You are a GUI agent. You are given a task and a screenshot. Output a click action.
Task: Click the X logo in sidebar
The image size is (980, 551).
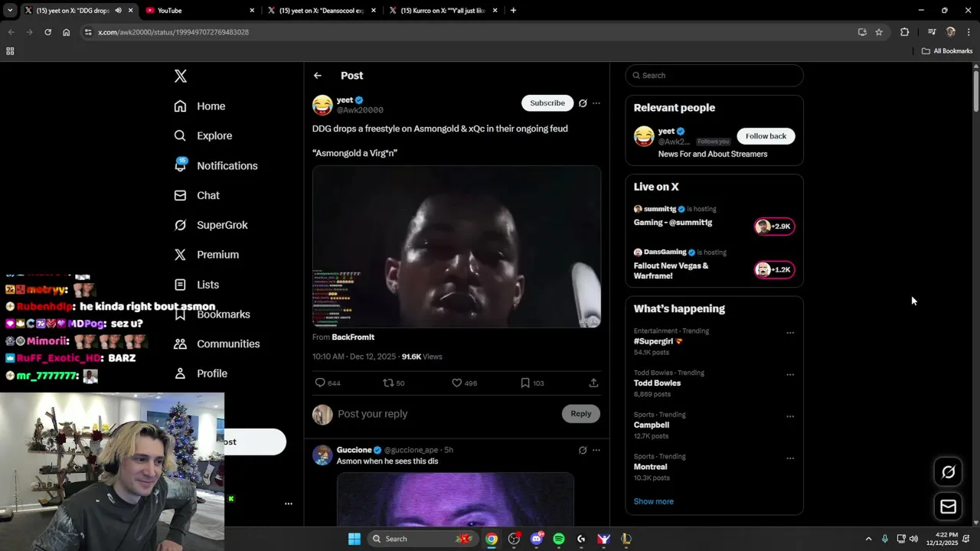point(181,76)
